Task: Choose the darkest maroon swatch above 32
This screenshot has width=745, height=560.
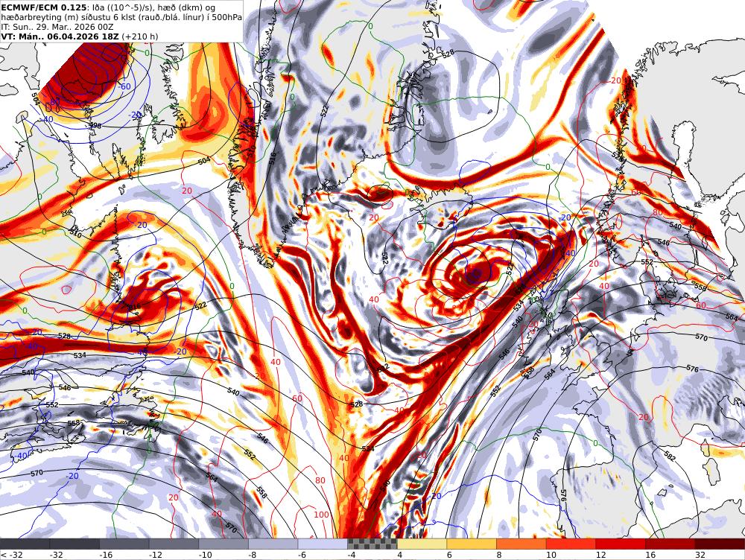Action: point(720,544)
